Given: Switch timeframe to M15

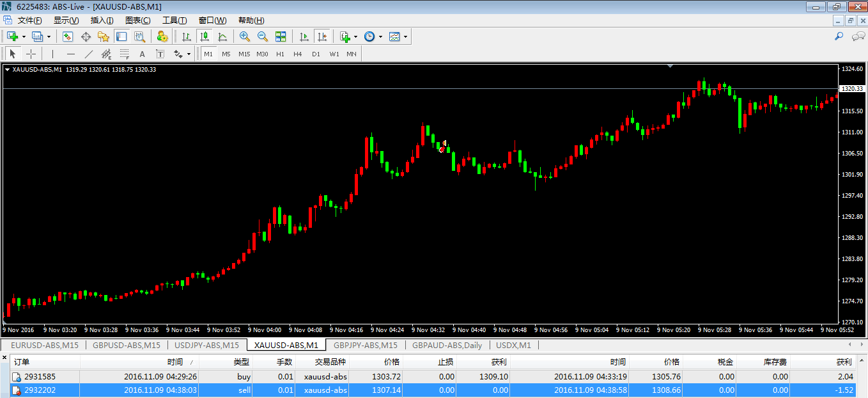Looking at the screenshot, I should (244, 54).
